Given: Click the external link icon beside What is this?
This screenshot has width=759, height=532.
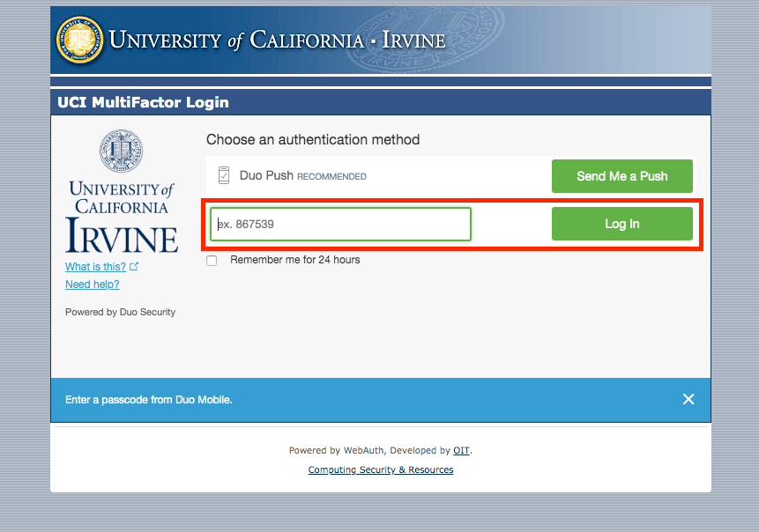Looking at the screenshot, I should 134,267.
